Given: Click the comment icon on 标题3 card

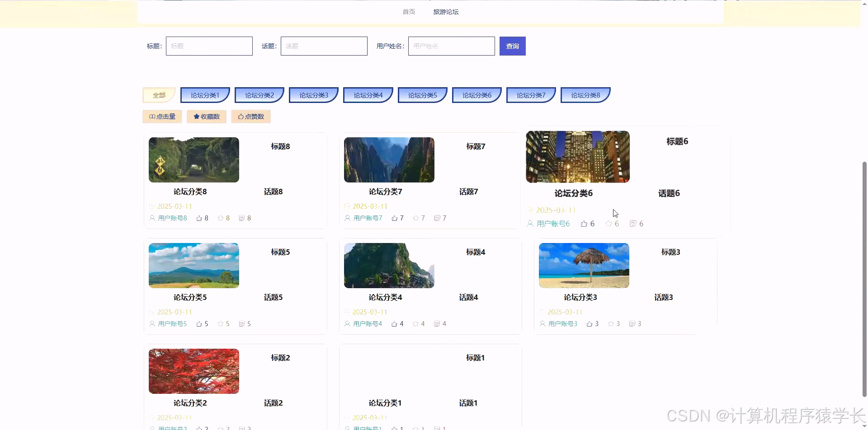Looking at the screenshot, I should click(x=632, y=323).
